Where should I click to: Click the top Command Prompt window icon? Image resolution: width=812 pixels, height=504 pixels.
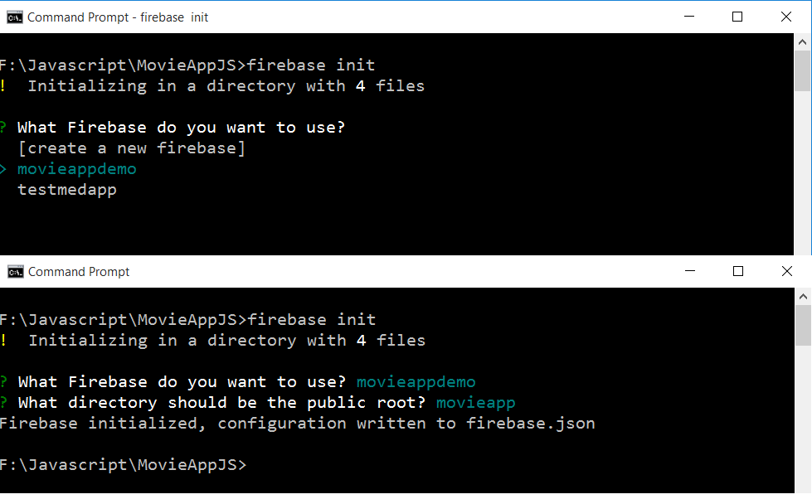pyautogui.click(x=14, y=17)
